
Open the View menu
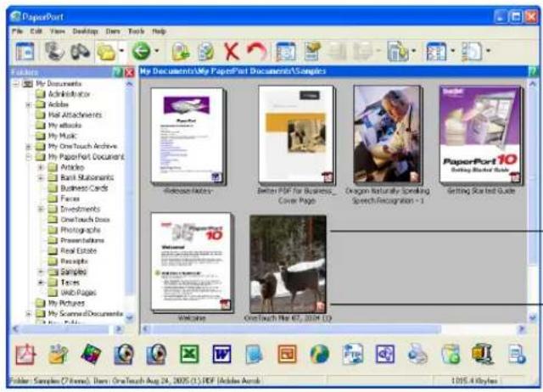[58, 31]
